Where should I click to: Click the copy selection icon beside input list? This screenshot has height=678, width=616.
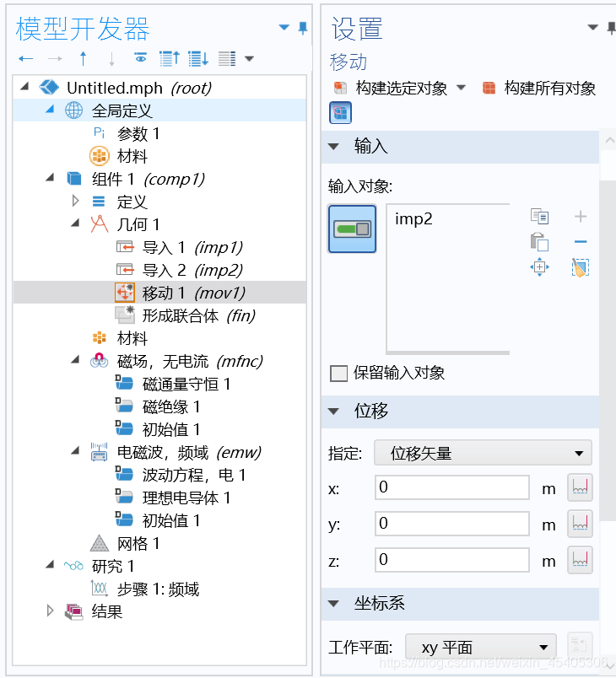539,216
